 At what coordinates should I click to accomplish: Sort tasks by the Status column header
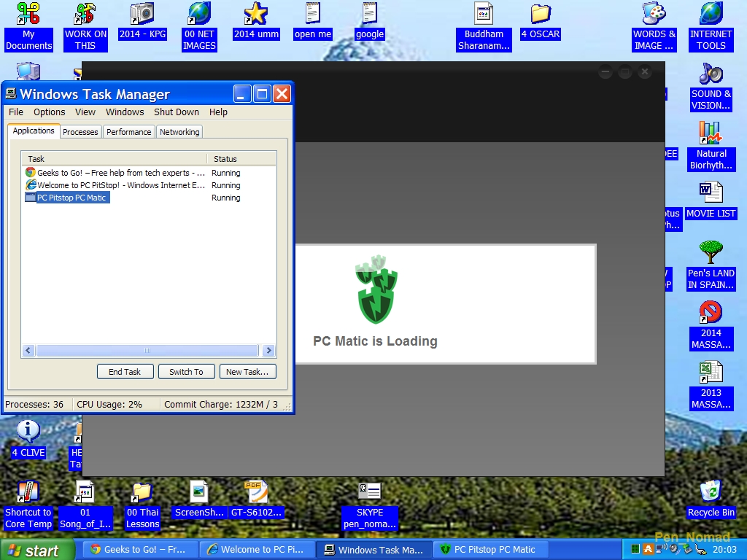(241, 159)
